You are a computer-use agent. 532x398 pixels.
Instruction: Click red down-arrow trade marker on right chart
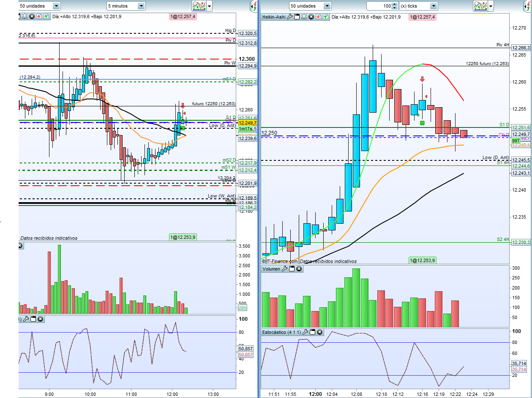(422, 79)
